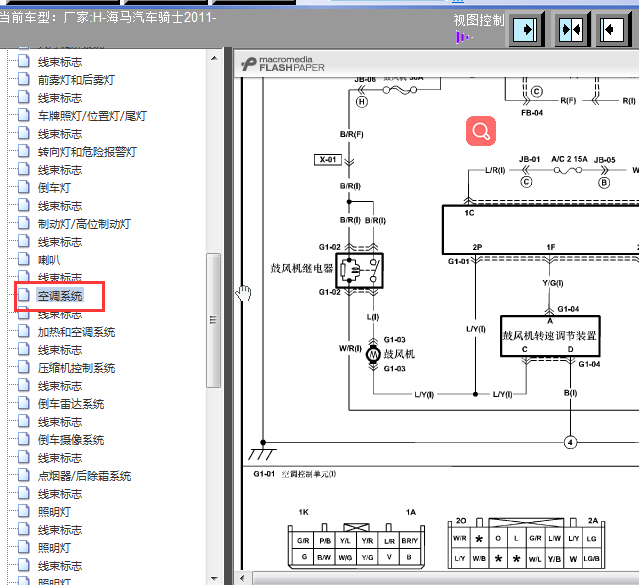The height and width of the screenshot is (585, 639).
Task: Click the vertical splitter bar between panes
Action: coord(228,316)
